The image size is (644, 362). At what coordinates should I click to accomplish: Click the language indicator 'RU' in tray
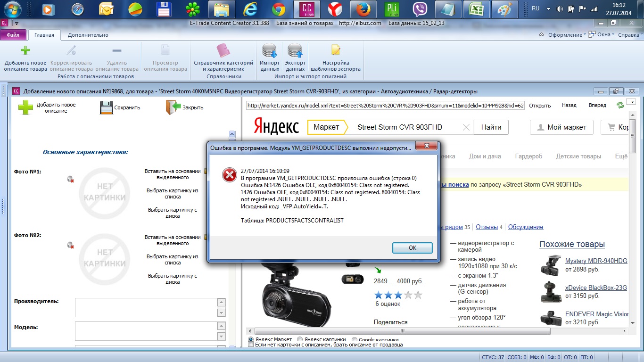pos(536,8)
